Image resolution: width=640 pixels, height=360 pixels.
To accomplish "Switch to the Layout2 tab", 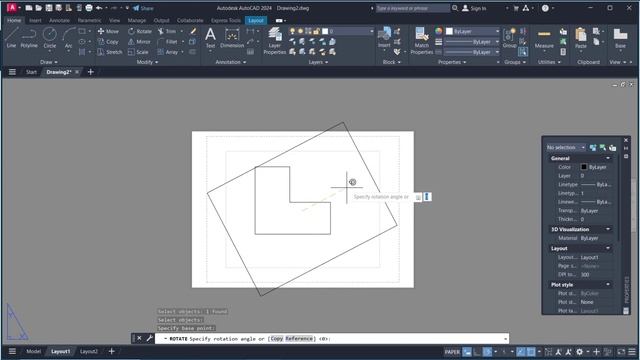I will (89, 351).
